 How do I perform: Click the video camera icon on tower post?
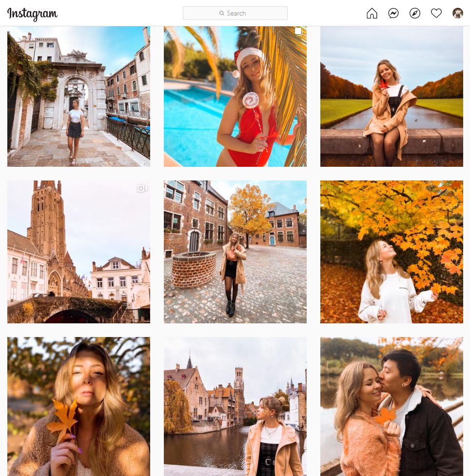(142, 189)
